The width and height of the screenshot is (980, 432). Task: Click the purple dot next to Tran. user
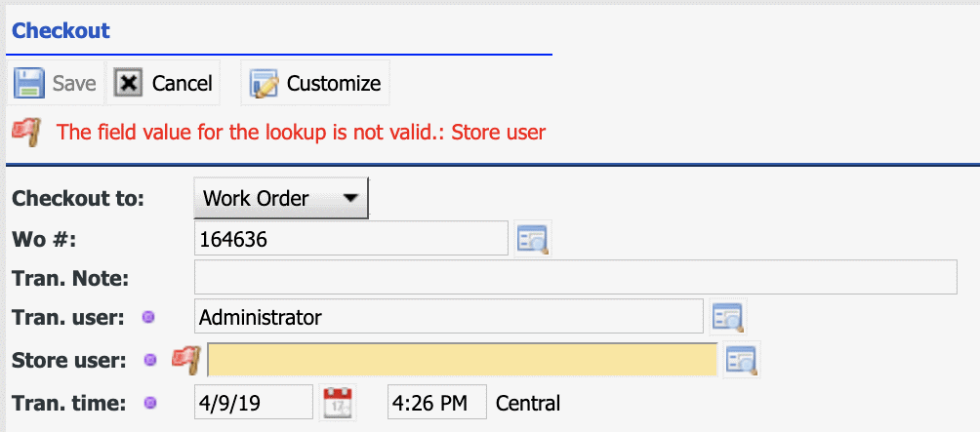[148, 317]
